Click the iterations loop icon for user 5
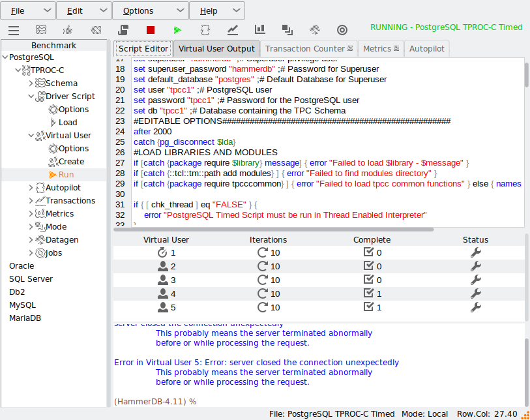This screenshot has height=420, width=530. (263, 307)
